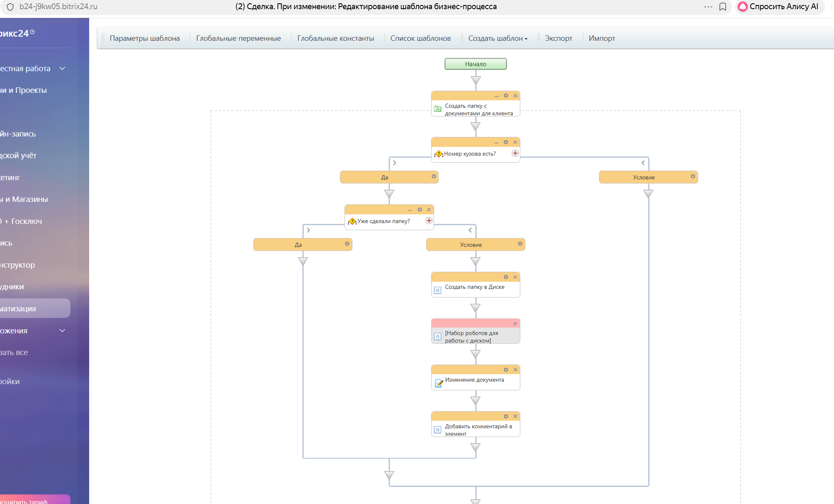Click insertion arrow below 'Начало' block
Screen dimensions: 834x504
475,80
